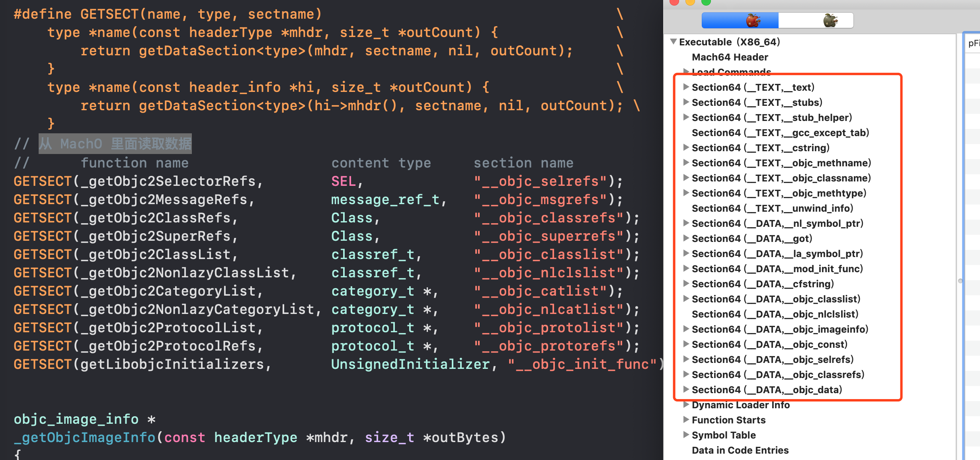Expand Section64 (__DATA,__objc_classlist) disclosure triangle
Image resolution: width=980 pixels, height=460 pixels.
pos(686,298)
